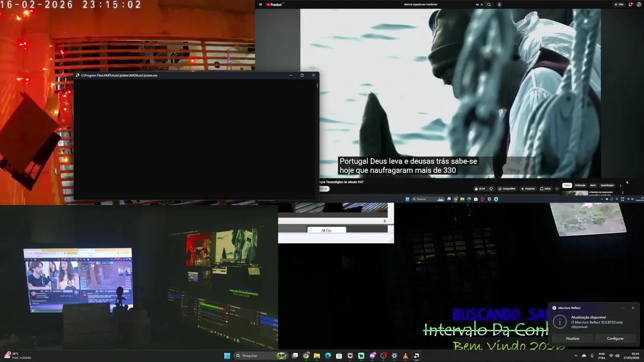Click the microphone tray icon

[x=592, y=356]
